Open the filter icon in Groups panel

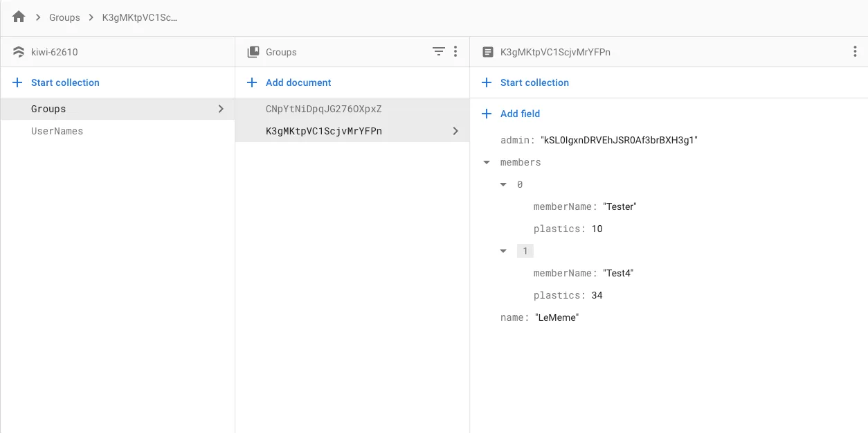click(x=438, y=51)
